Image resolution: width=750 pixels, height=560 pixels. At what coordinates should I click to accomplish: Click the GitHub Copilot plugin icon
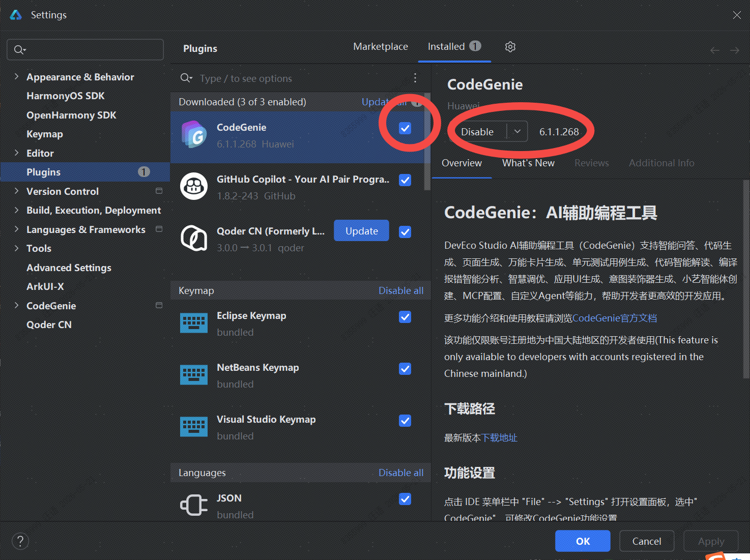click(x=194, y=186)
